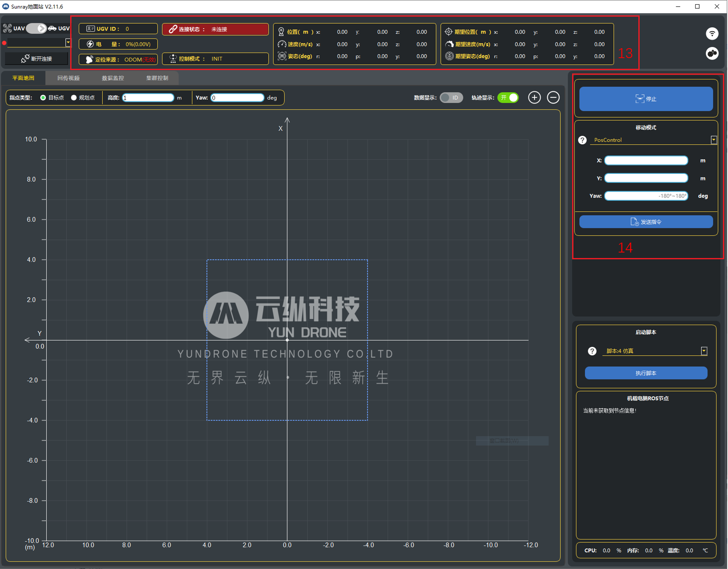Click the Sunray app logo in title bar
Image resolution: width=728 pixels, height=569 pixels.
tap(6, 7)
